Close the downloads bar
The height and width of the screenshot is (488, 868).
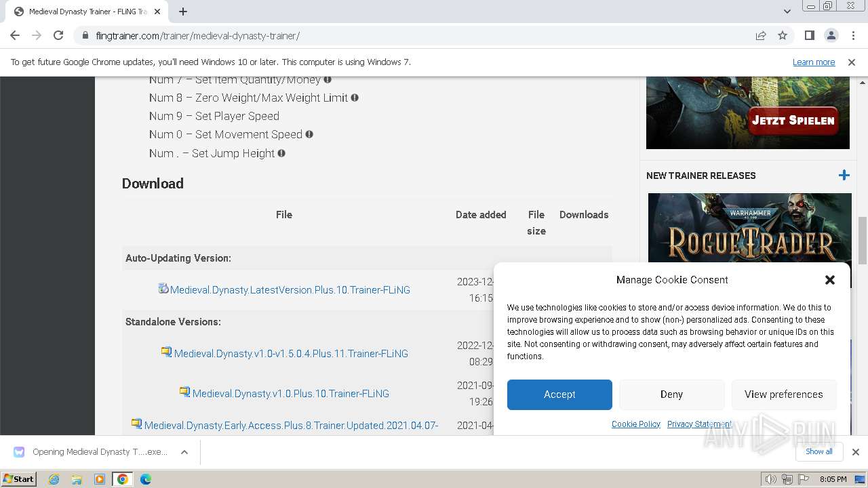[855, 452]
